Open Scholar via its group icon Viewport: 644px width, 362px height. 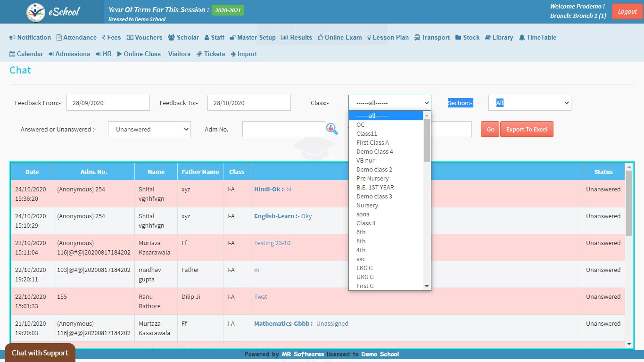[x=172, y=38]
